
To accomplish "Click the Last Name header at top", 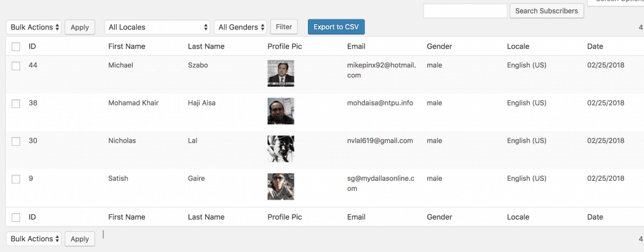I will 206,46.
